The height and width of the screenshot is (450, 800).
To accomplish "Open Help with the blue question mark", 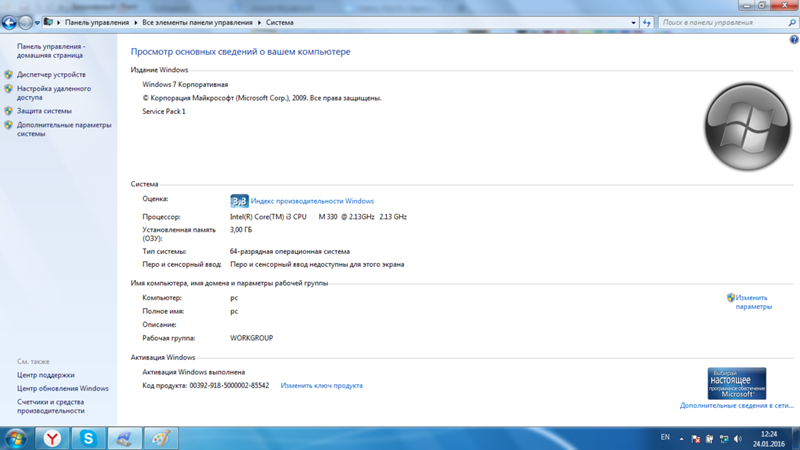I will (x=794, y=39).
